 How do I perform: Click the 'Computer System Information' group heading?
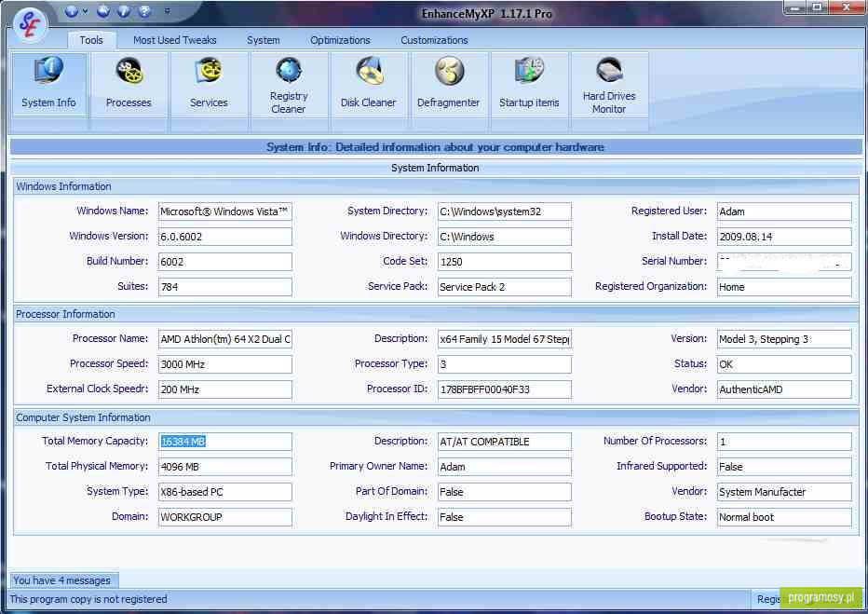[x=83, y=417]
